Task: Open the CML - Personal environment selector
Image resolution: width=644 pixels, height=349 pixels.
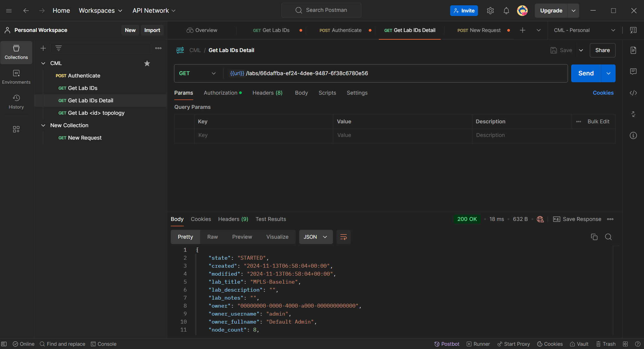Action: pos(585,30)
